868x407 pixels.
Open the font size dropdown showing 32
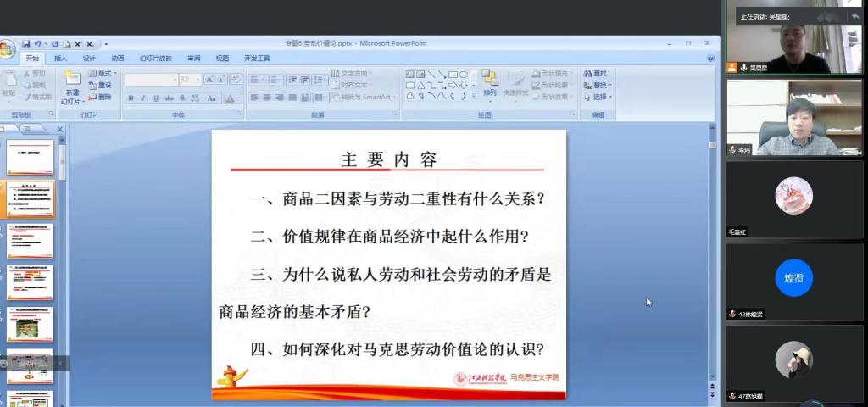[x=198, y=80]
